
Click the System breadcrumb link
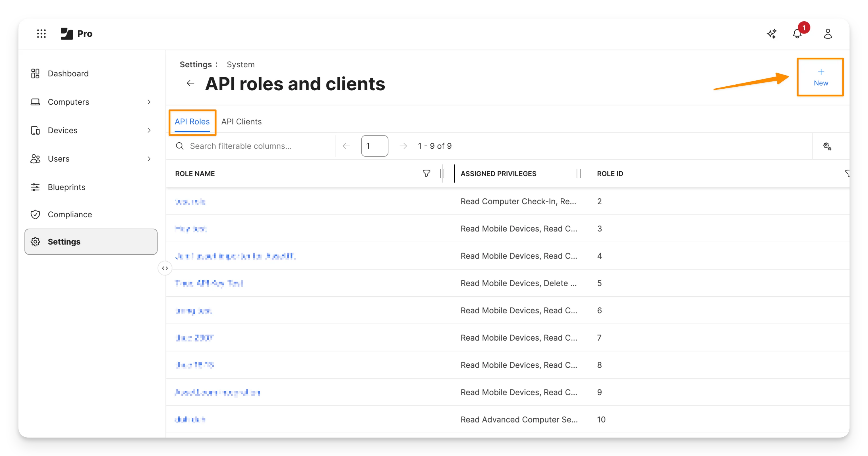coord(241,64)
